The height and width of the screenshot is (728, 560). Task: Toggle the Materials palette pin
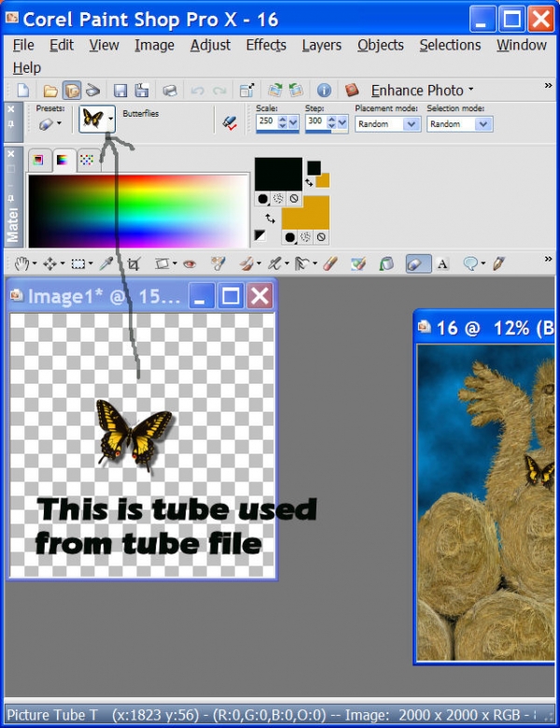[11, 199]
